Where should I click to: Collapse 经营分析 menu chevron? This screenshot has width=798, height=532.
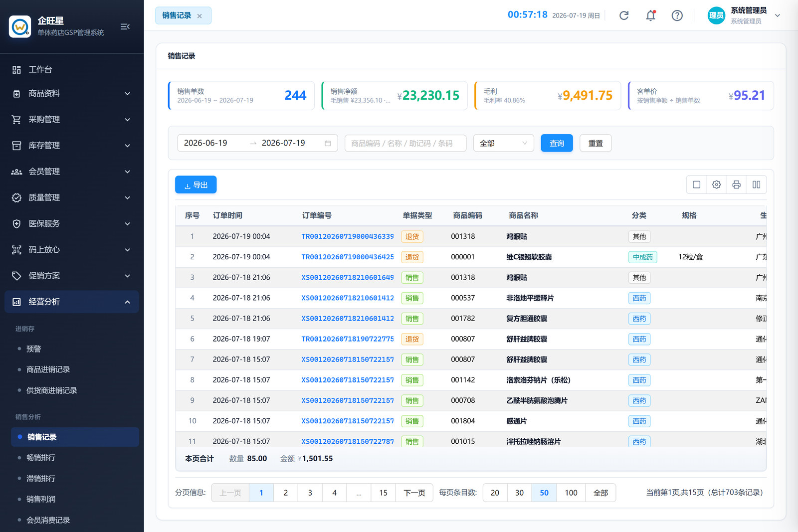(x=127, y=302)
